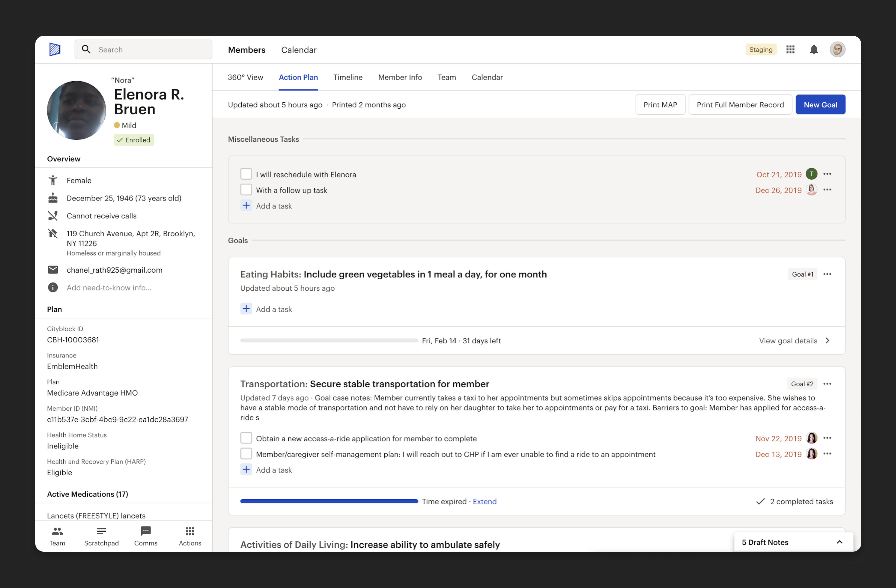The image size is (896, 588).
Task: Click the cannot receive calls phone icon
Action: click(53, 216)
